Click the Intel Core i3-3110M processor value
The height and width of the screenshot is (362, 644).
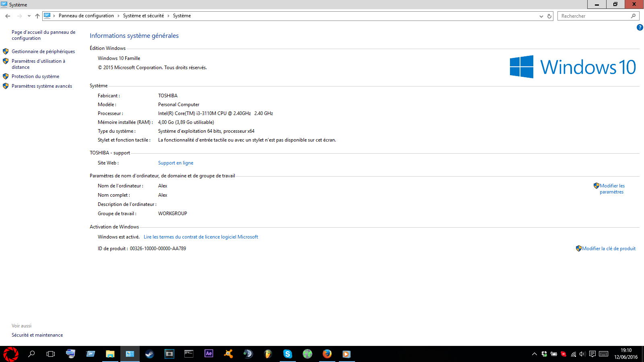pos(215,113)
